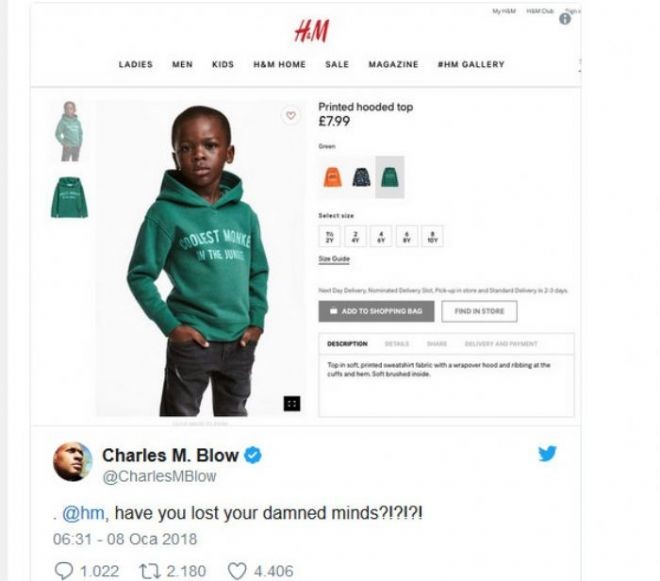Click Find in Store button
This screenshot has width=660, height=581.
[479, 311]
